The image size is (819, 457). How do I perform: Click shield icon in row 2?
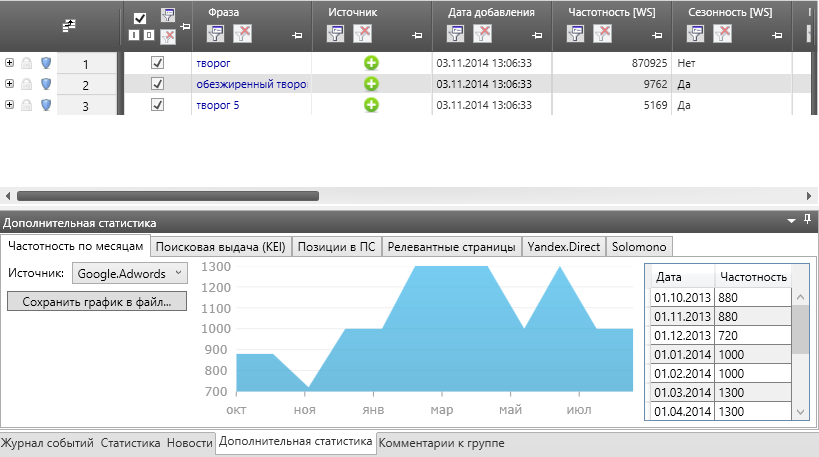point(45,84)
